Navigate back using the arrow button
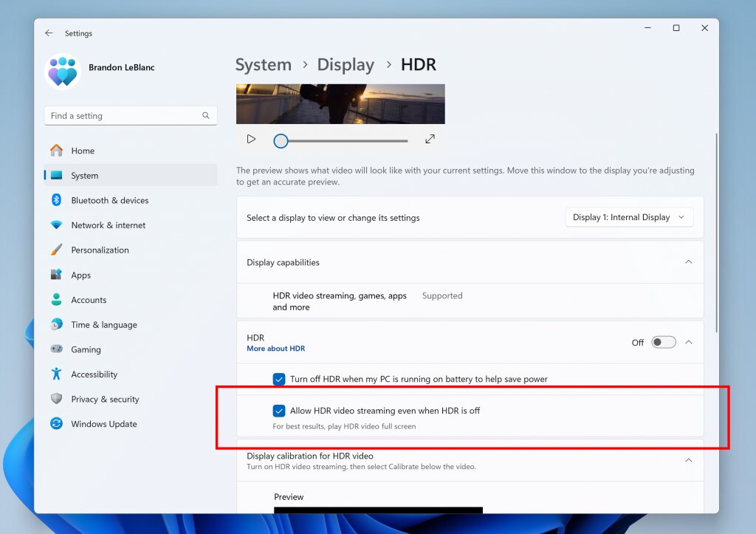The width and height of the screenshot is (756, 534). coord(49,33)
